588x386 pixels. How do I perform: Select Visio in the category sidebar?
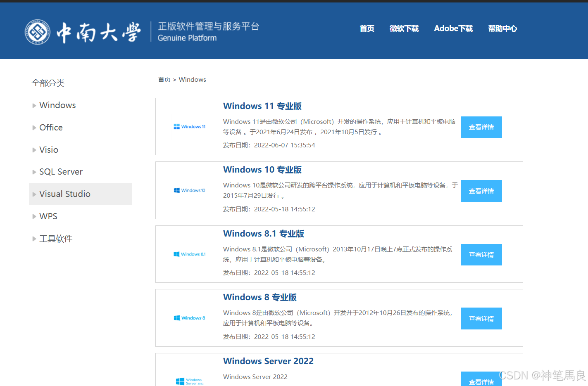point(49,150)
